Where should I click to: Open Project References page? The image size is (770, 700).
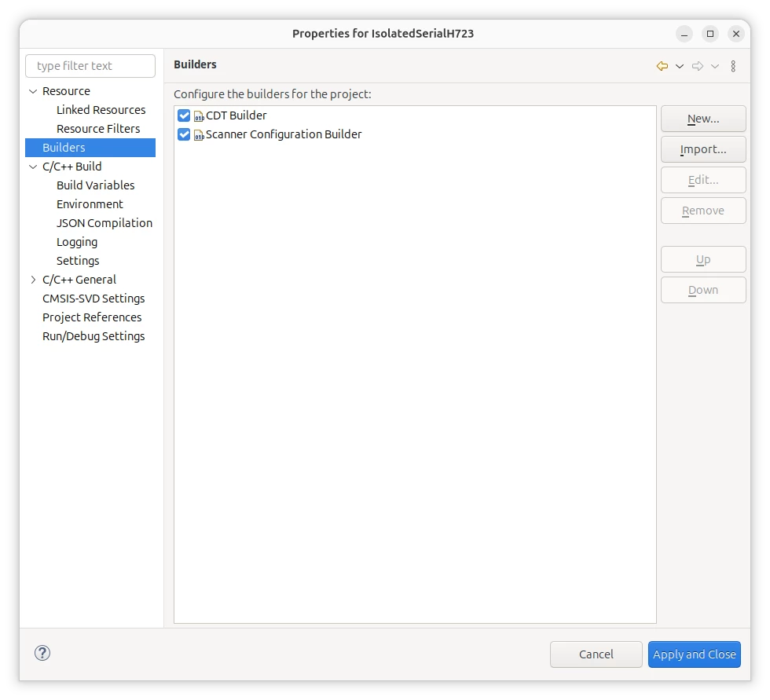point(92,317)
